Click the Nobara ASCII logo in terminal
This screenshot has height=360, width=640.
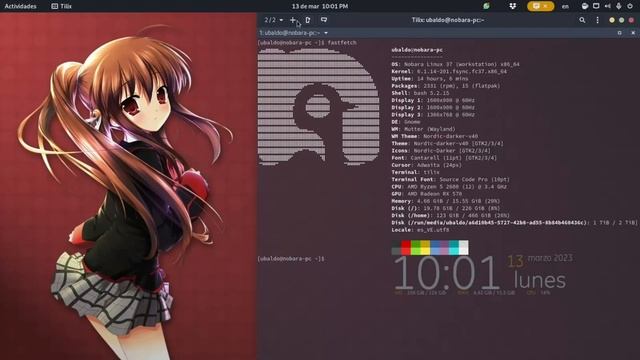click(319, 107)
